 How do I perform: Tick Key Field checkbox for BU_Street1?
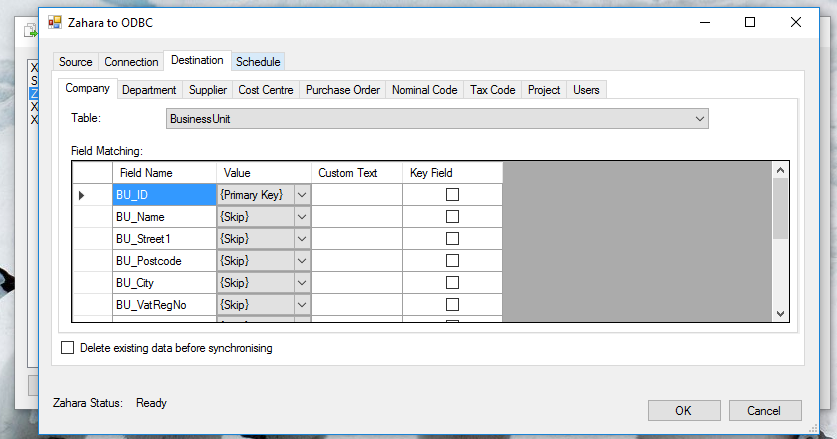[x=452, y=238]
